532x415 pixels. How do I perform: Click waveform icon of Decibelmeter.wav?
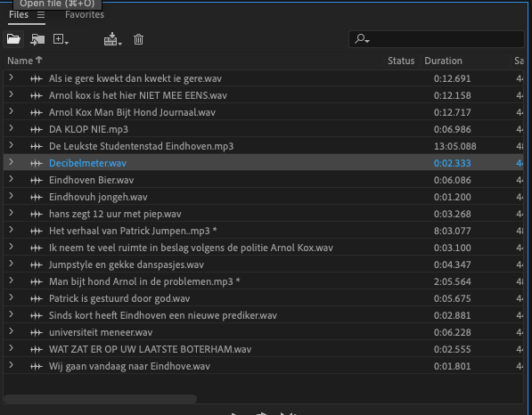[37, 164]
